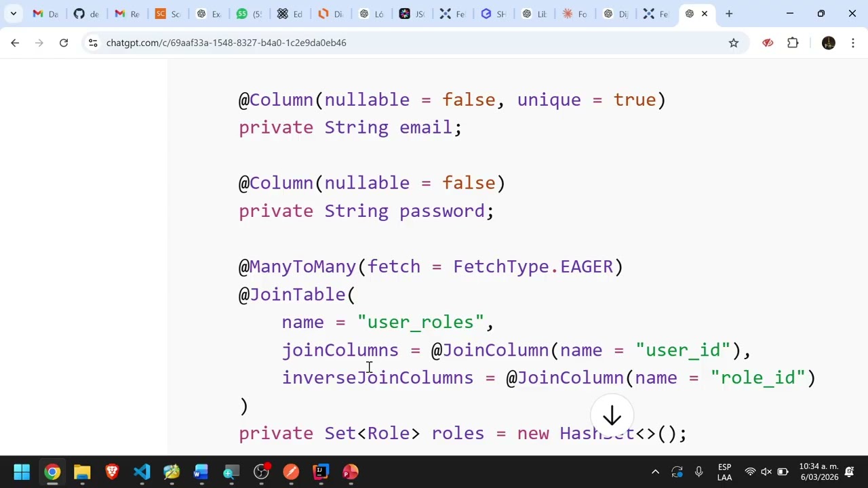Open Postman from the taskbar
This screenshot has width=868, height=488.
click(291, 472)
